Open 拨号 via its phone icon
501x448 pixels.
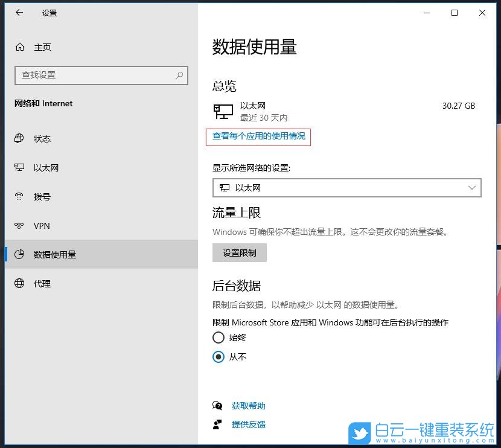18,197
